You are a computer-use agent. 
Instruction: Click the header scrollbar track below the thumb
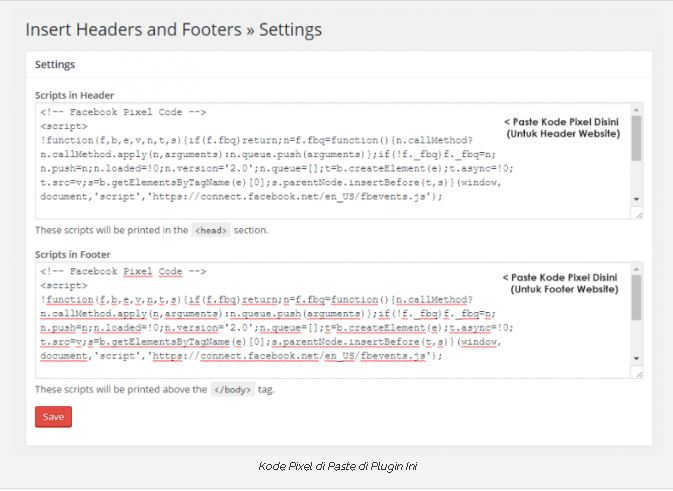(636, 177)
